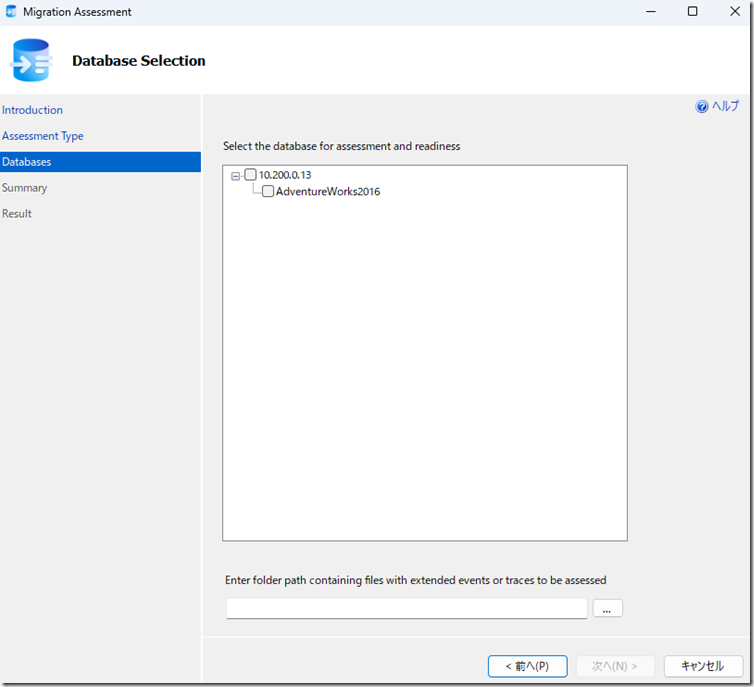Open the ヘルプ help link
Screen dimensions: 754x687
point(725,107)
